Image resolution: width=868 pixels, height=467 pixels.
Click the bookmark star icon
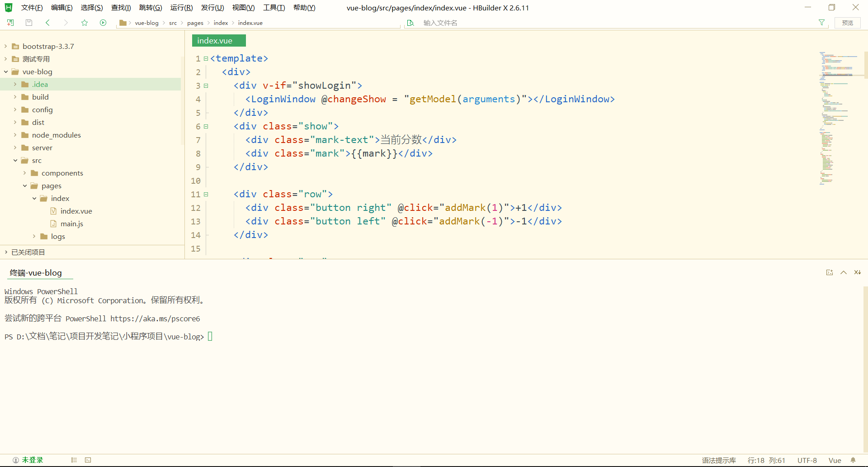[85, 23]
